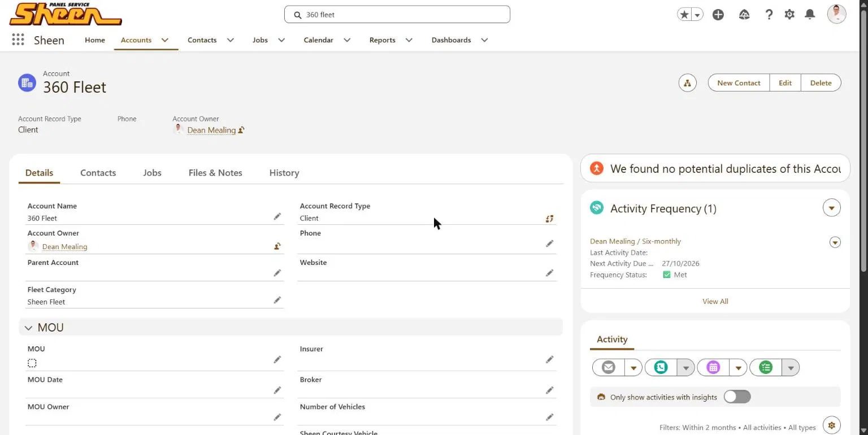Click View All in Activity Frequency

pos(715,301)
